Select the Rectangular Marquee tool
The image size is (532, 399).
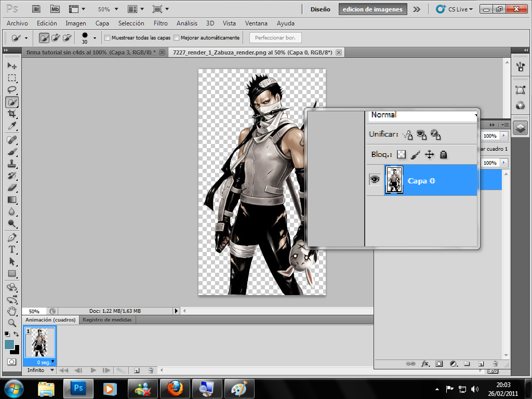point(12,78)
